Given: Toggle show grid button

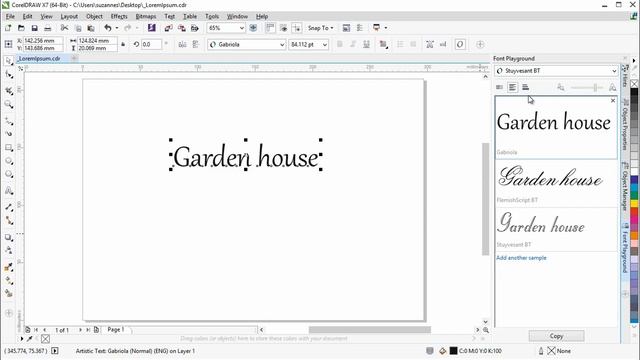Looking at the screenshot, I should pyautogui.click(x=283, y=28).
